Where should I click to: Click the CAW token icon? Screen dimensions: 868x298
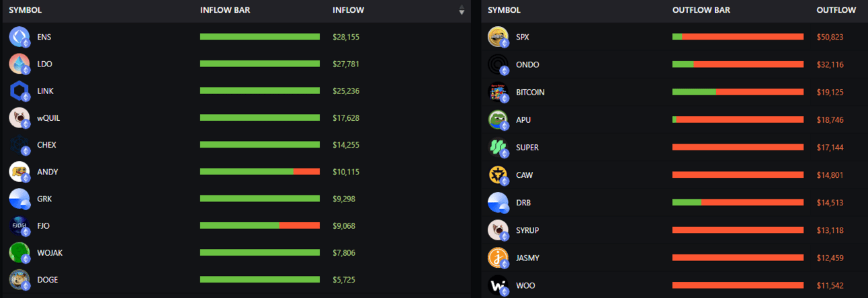coord(498,175)
